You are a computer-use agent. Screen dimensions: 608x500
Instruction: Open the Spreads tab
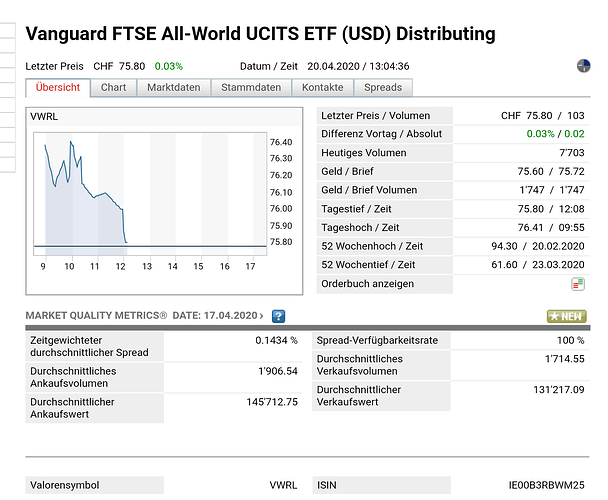coord(383,88)
